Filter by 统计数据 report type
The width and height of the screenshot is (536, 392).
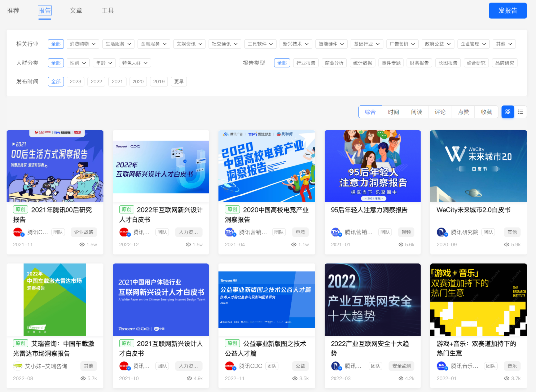[x=362, y=63]
